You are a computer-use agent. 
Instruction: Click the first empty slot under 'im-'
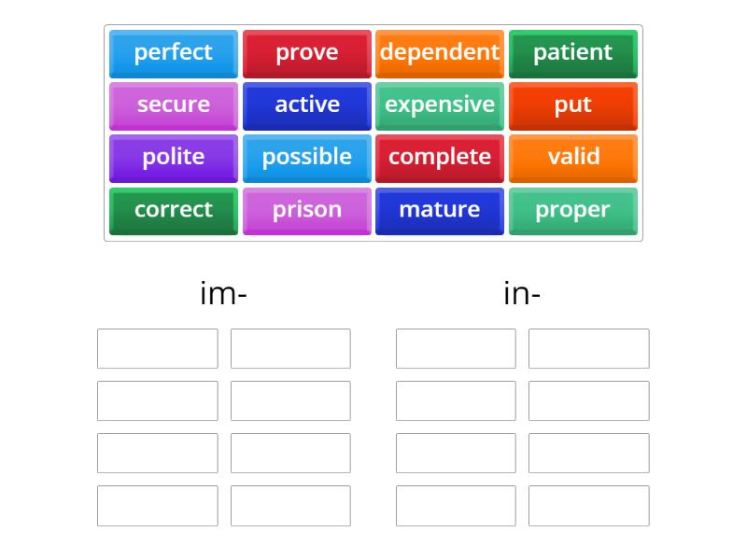(157, 348)
